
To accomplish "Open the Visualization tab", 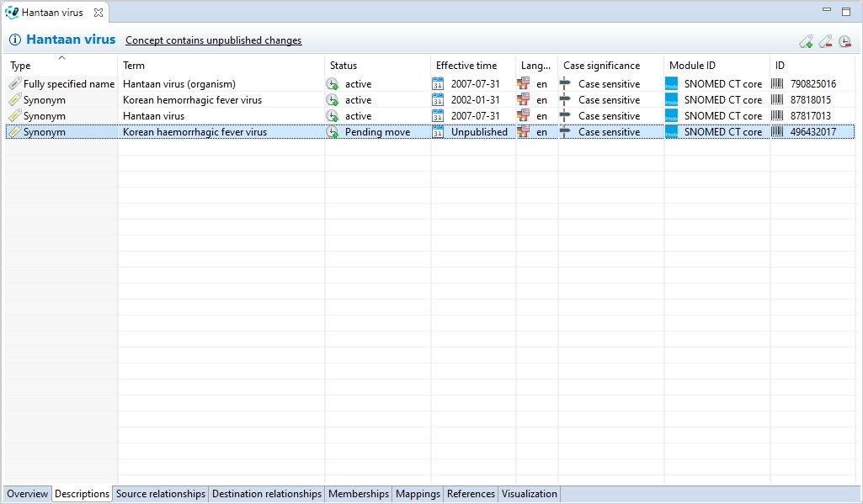I will (x=529, y=494).
